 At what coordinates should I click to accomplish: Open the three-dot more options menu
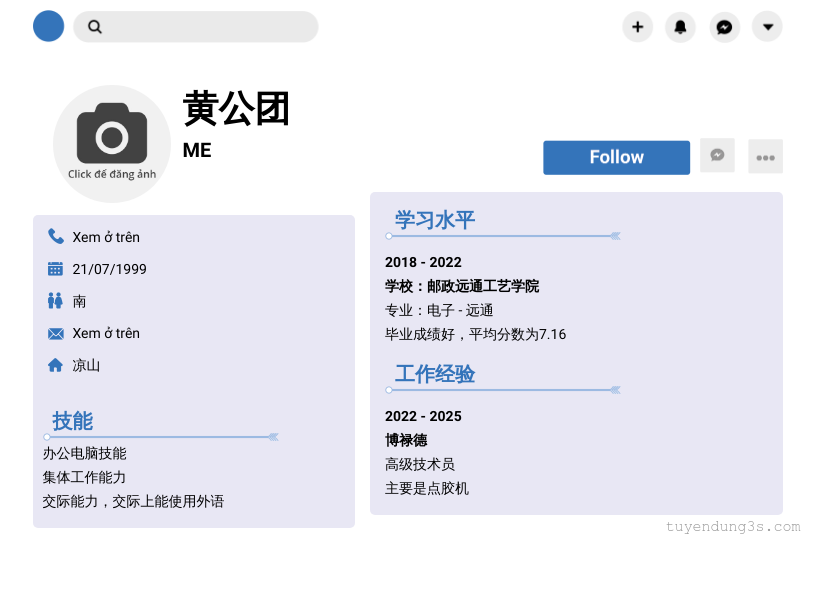pos(765,157)
